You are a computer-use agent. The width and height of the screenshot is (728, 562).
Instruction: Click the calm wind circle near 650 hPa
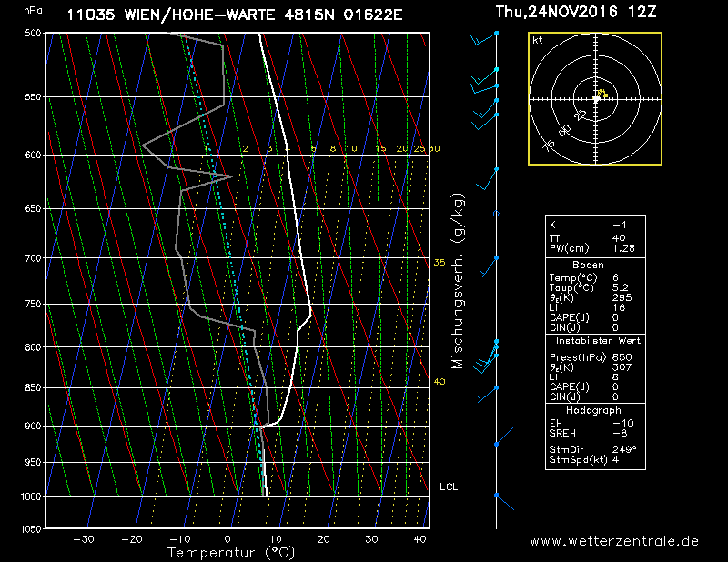click(x=496, y=214)
